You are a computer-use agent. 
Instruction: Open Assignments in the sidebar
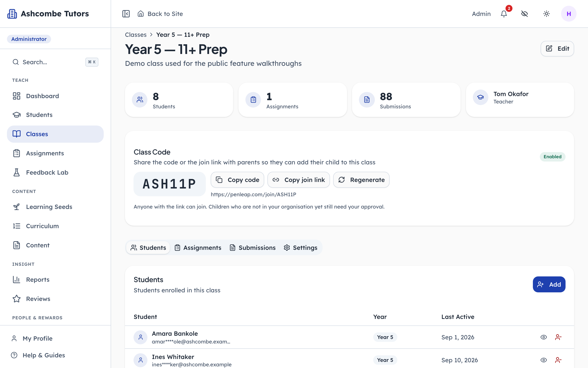point(55,153)
